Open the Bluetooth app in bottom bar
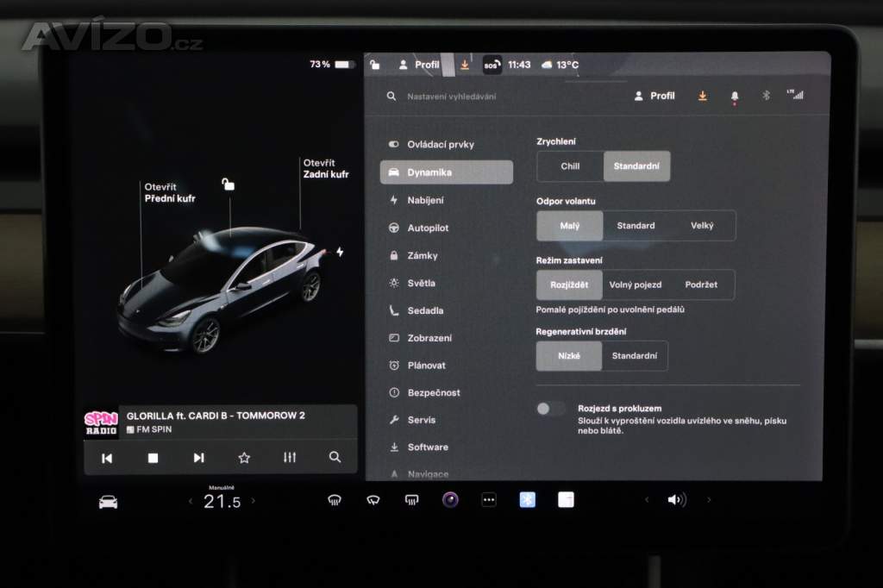This screenshot has width=883, height=588. (527, 500)
